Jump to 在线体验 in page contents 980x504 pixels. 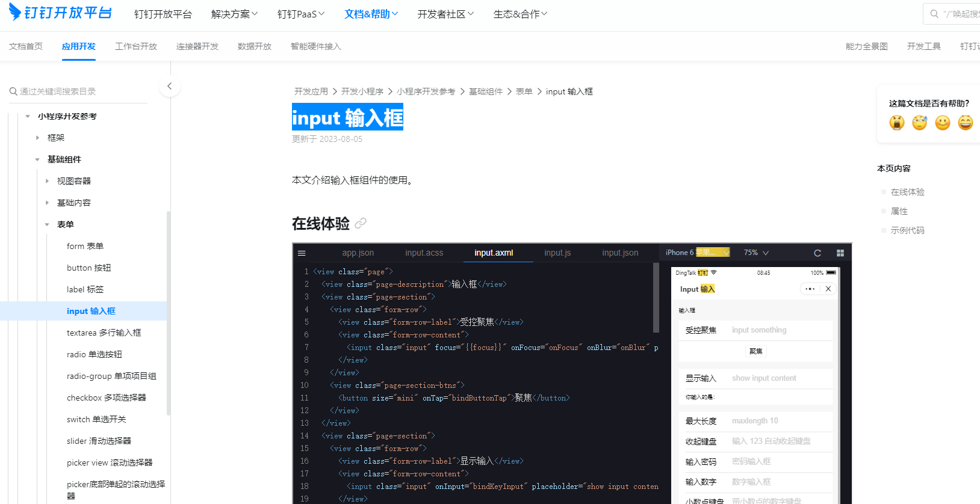908,192
